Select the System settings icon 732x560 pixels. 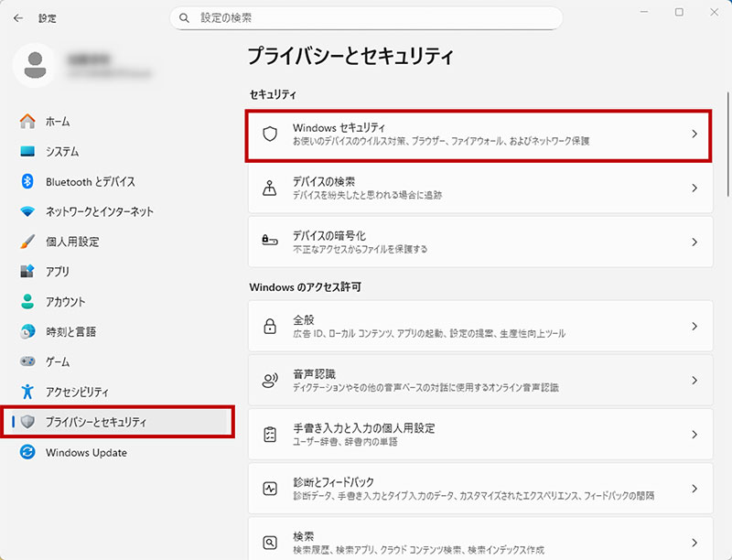[x=27, y=151]
